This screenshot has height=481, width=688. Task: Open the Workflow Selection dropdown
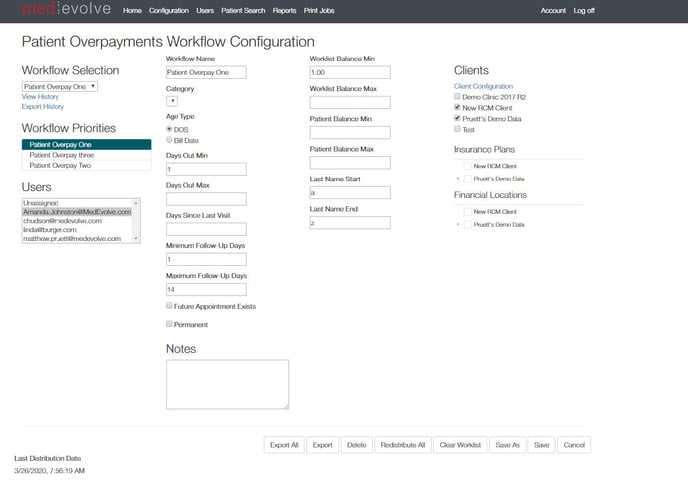click(x=59, y=86)
